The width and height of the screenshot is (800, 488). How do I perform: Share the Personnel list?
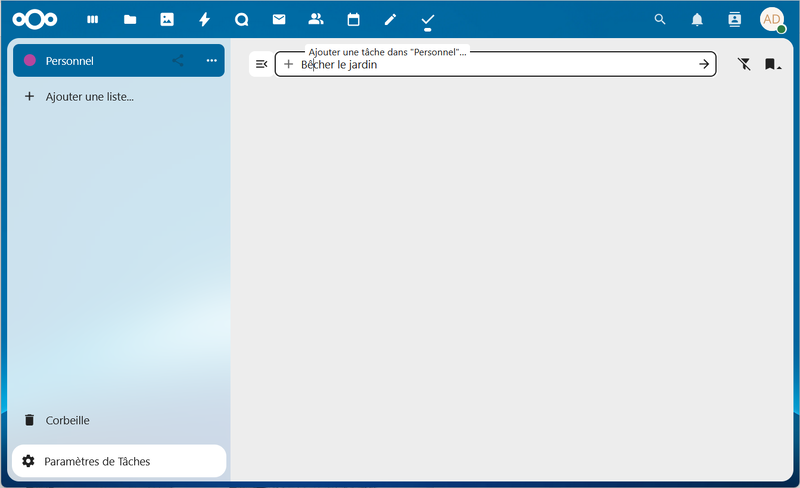[x=178, y=61]
